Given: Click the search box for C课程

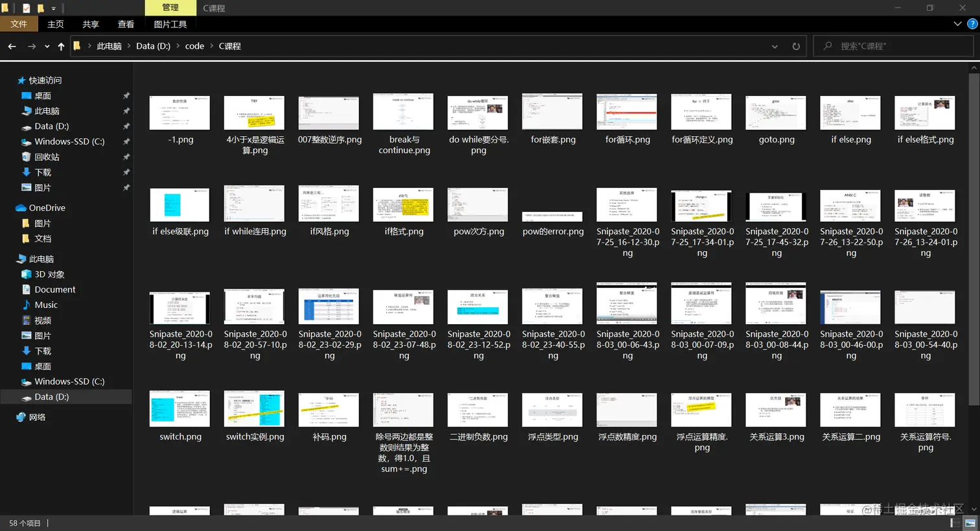Looking at the screenshot, I should click(x=893, y=46).
